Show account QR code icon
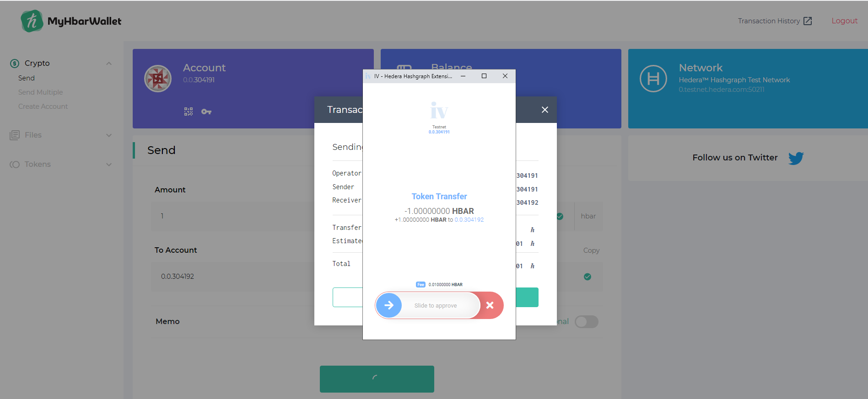 [189, 112]
